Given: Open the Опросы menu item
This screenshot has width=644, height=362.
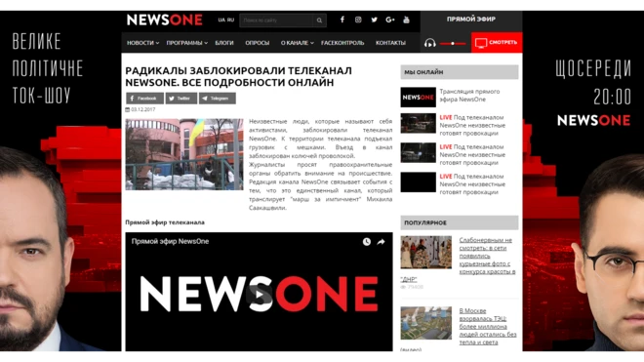Looking at the screenshot, I should point(257,43).
